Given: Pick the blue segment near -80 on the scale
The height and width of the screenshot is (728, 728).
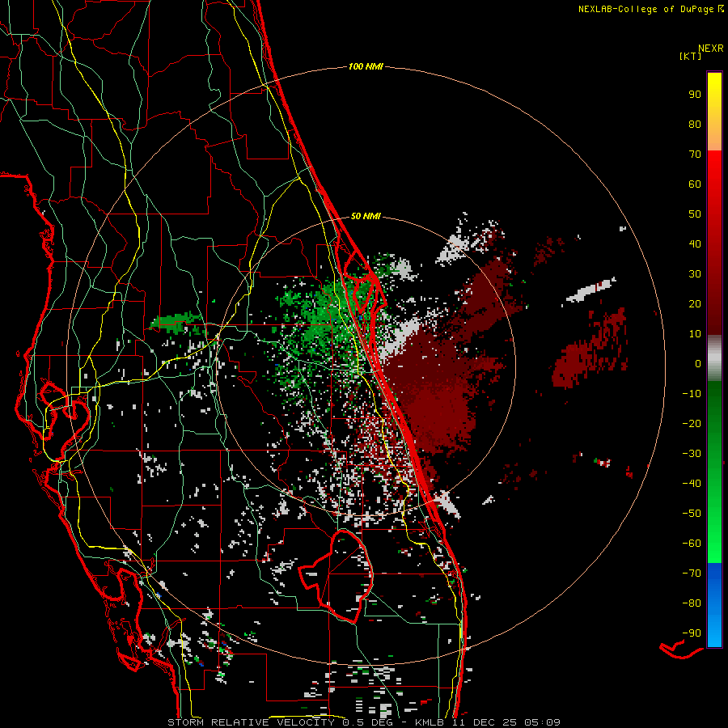Looking at the screenshot, I should coord(714,603).
